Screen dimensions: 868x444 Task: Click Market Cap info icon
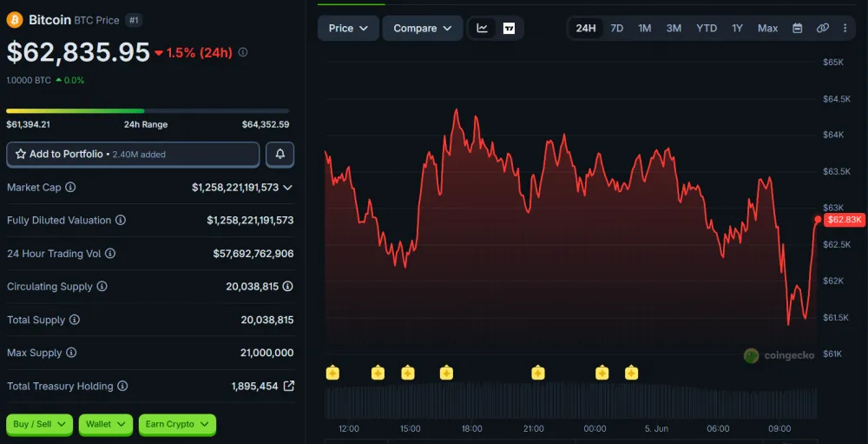click(x=70, y=188)
